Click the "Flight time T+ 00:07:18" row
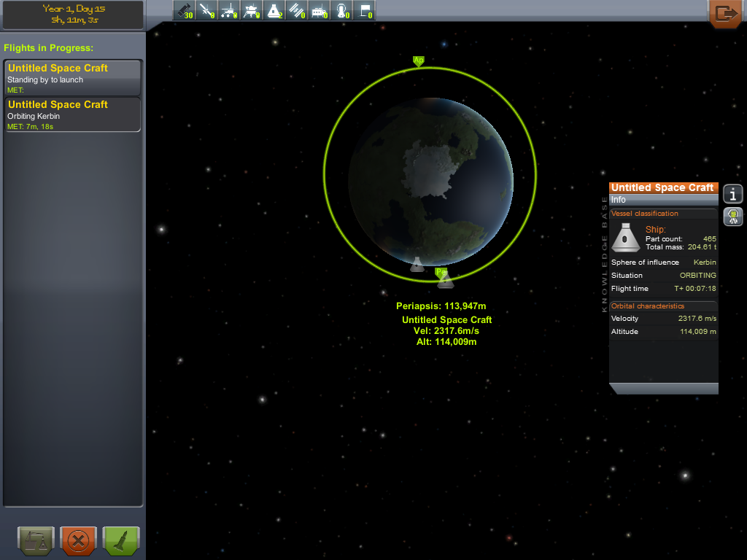Viewport: 747px width, 560px height. pyautogui.click(x=664, y=289)
